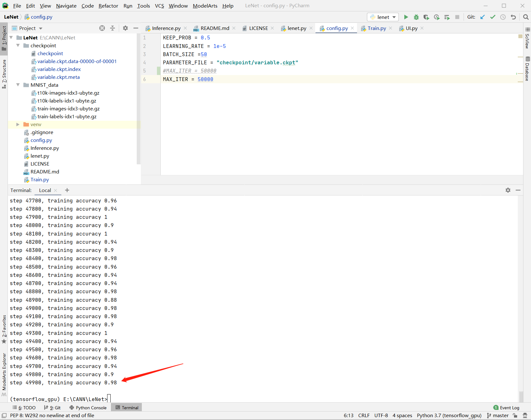Collapse the LeNet root folder
The width and height of the screenshot is (531, 420).
[x=11, y=38]
